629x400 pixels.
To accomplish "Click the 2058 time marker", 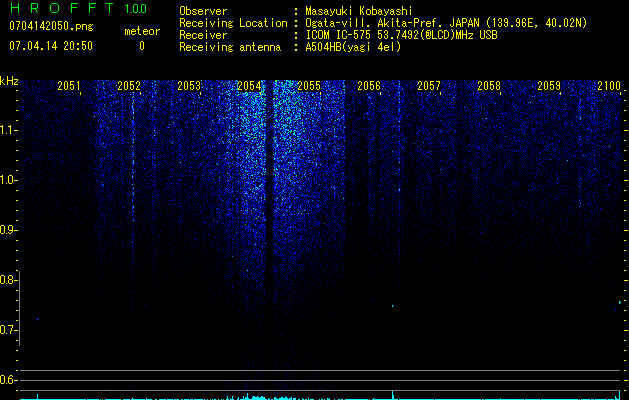I will [x=489, y=86].
